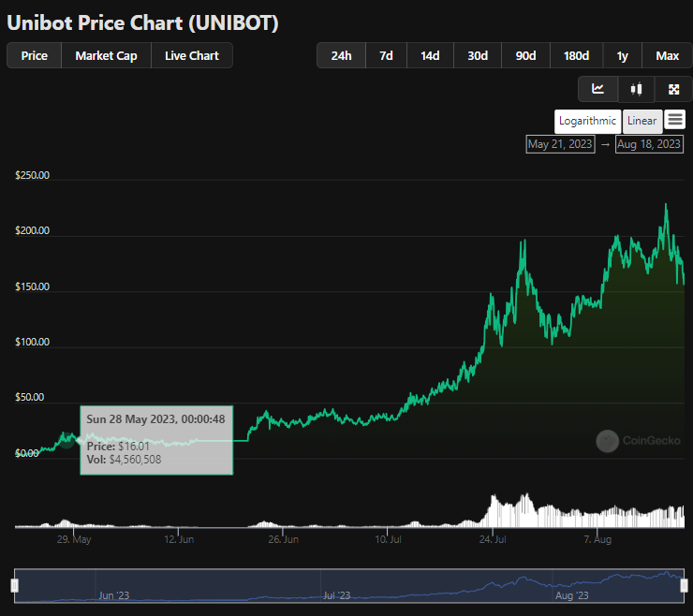Screen dimensions: 693x616
Task: Click the $50.00 axis label
Action: (30, 397)
